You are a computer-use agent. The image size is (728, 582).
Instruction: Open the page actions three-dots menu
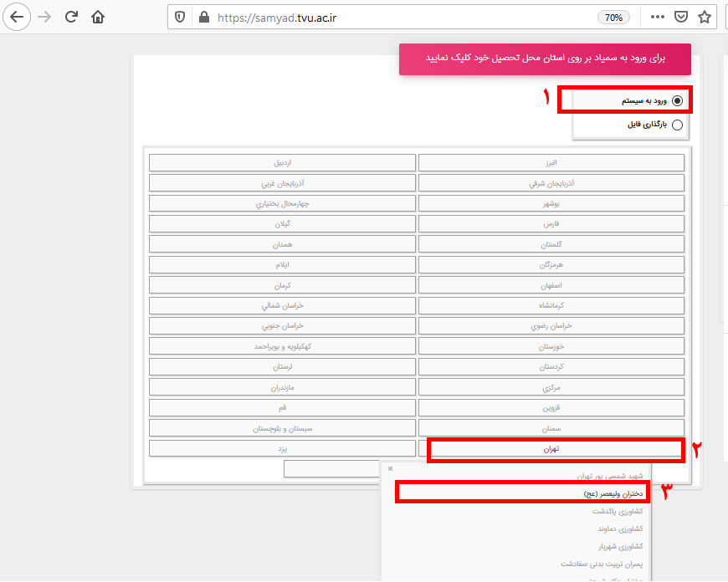[x=658, y=18]
